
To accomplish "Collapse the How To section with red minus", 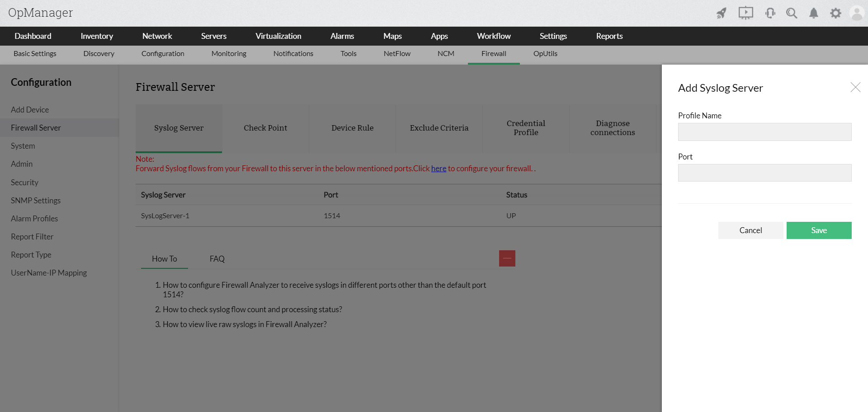I will pyautogui.click(x=507, y=258).
